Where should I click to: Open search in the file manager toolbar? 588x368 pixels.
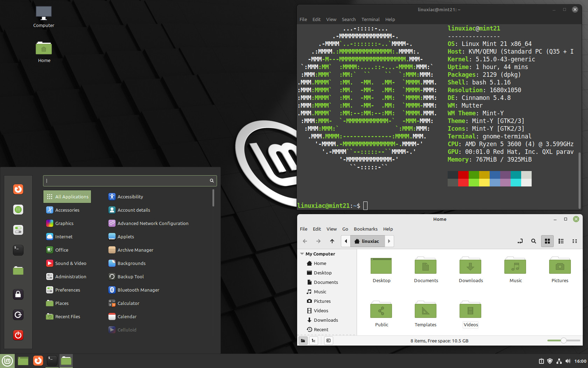(533, 241)
